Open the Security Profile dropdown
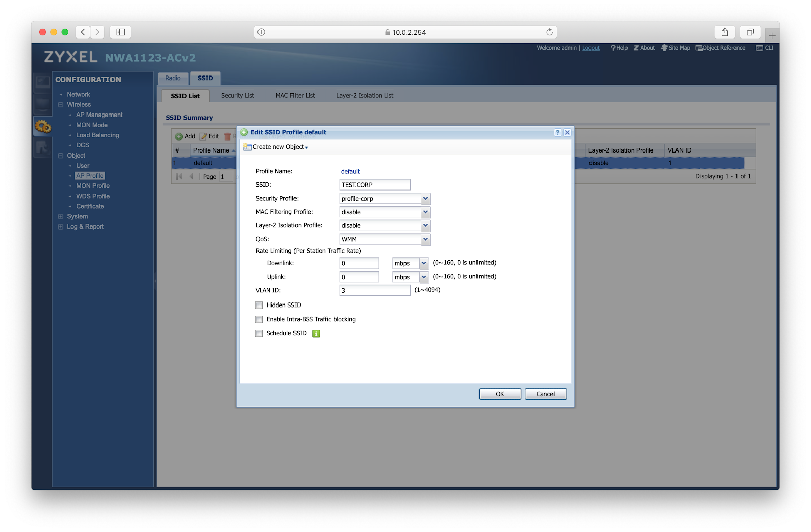811x532 pixels. pyautogui.click(x=425, y=199)
